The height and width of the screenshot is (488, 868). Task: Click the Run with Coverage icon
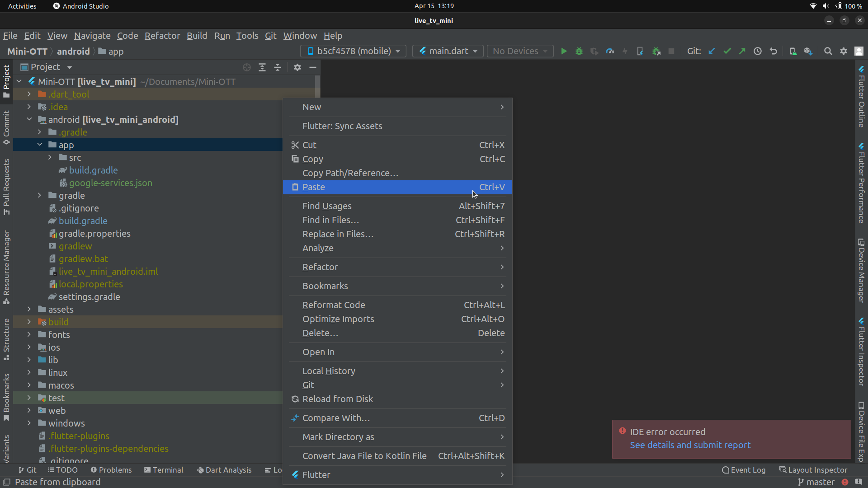pyautogui.click(x=594, y=51)
